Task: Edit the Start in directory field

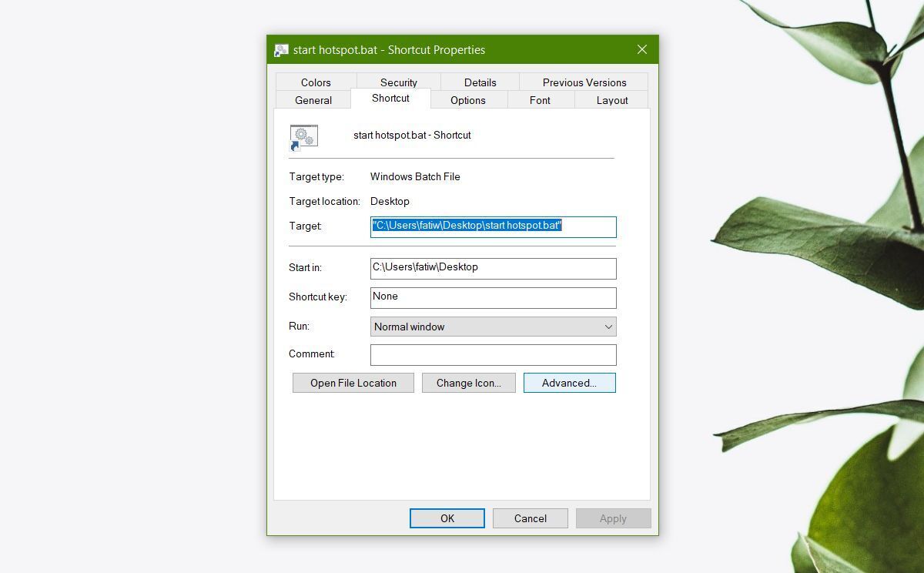Action: pyautogui.click(x=493, y=268)
